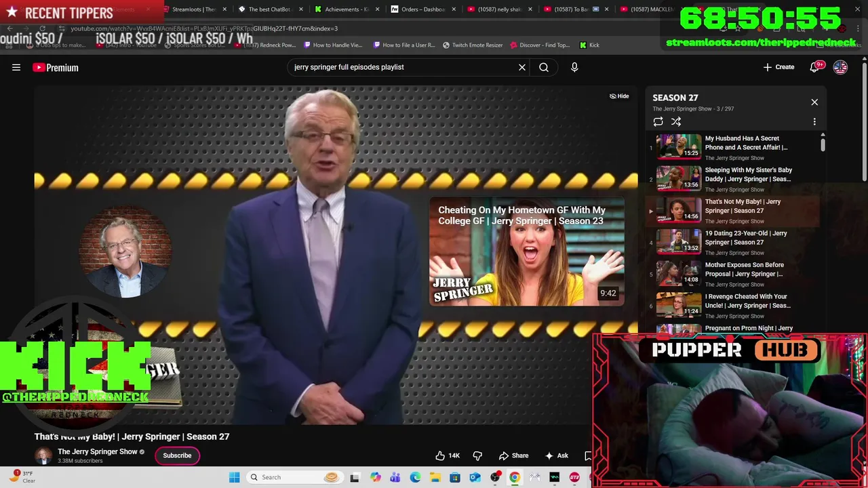
Task: Open 'Pregnant on Prom Night' playlist item
Action: tap(732, 329)
